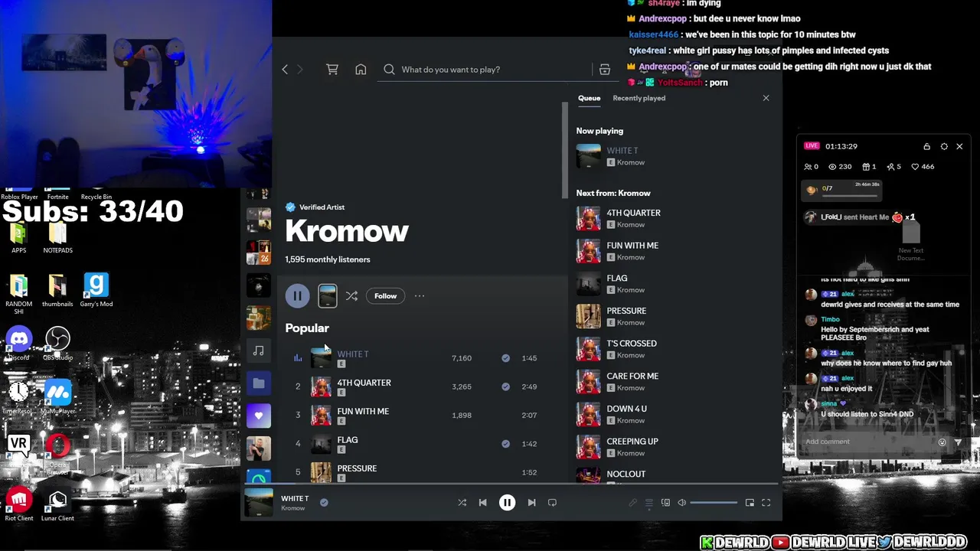
Task: Open the emoji picker beside Add comment
Action: point(942,442)
